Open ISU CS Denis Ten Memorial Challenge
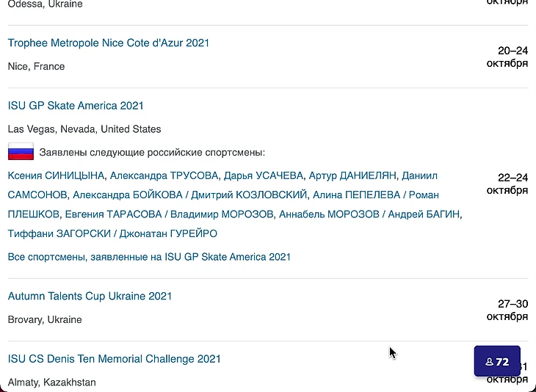The width and height of the screenshot is (536, 392). 114,359
